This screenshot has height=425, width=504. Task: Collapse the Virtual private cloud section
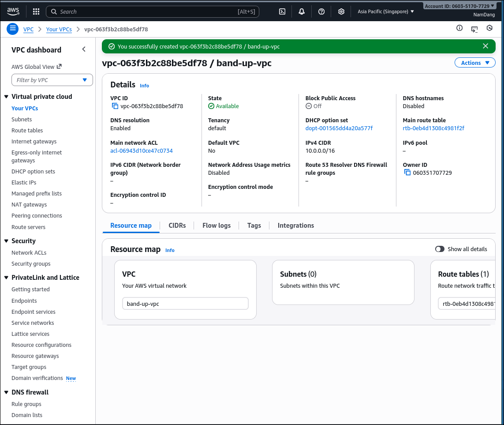point(6,97)
